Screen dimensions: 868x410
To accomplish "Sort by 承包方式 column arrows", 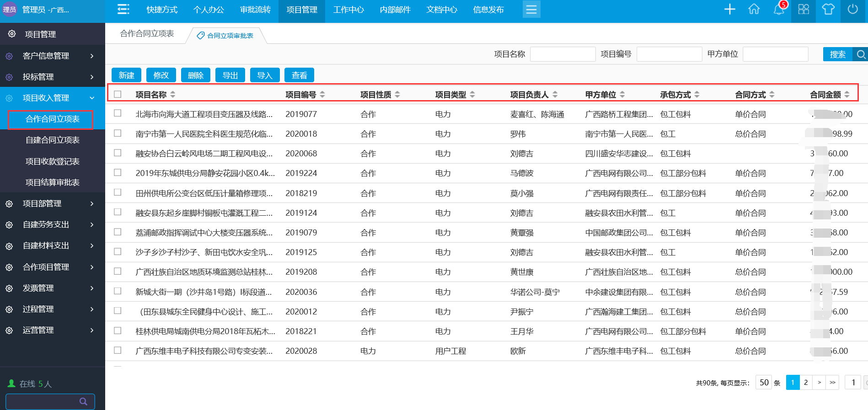I will click(x=697, y=94).
